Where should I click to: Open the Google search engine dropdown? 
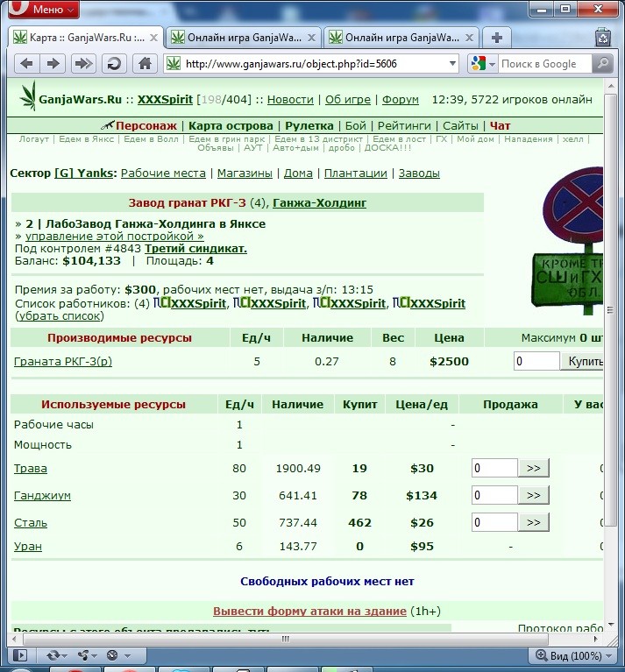(x=483, y=64)
